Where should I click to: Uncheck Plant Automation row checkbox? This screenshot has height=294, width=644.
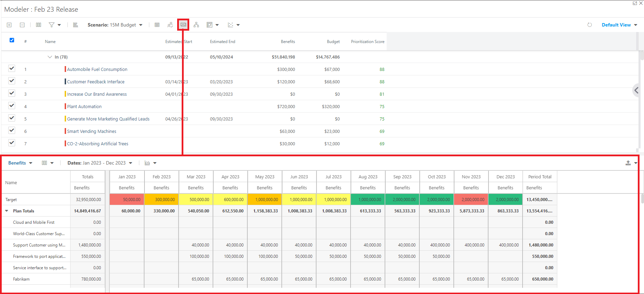(12, 105)
